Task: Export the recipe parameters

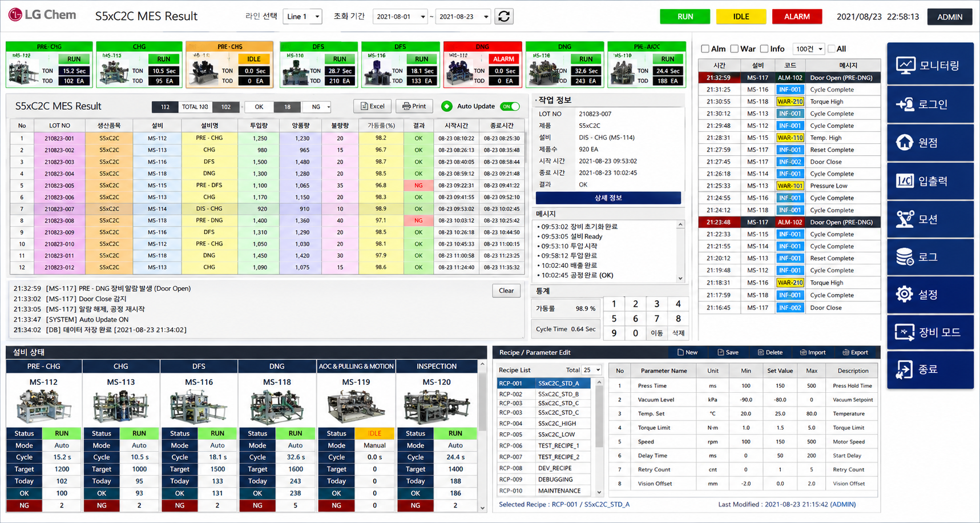Action: (855, 352)
